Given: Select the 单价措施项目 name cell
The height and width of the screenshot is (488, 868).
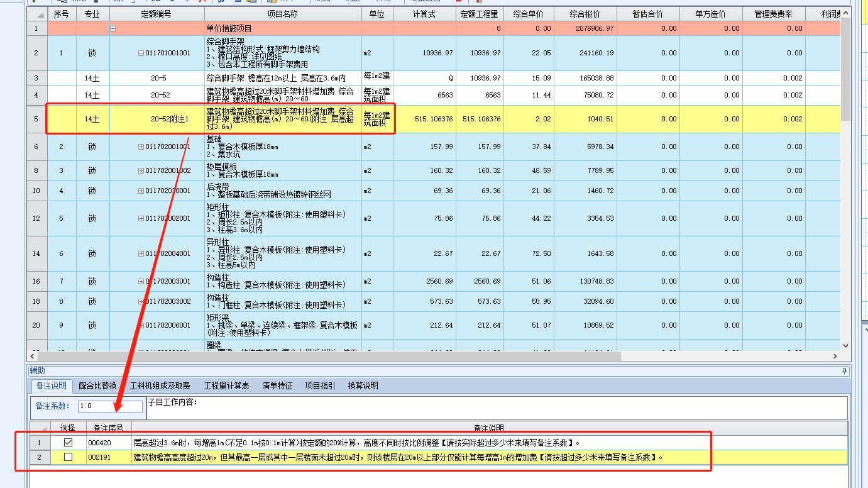Looking at the screenshot, I should [283, 28].
